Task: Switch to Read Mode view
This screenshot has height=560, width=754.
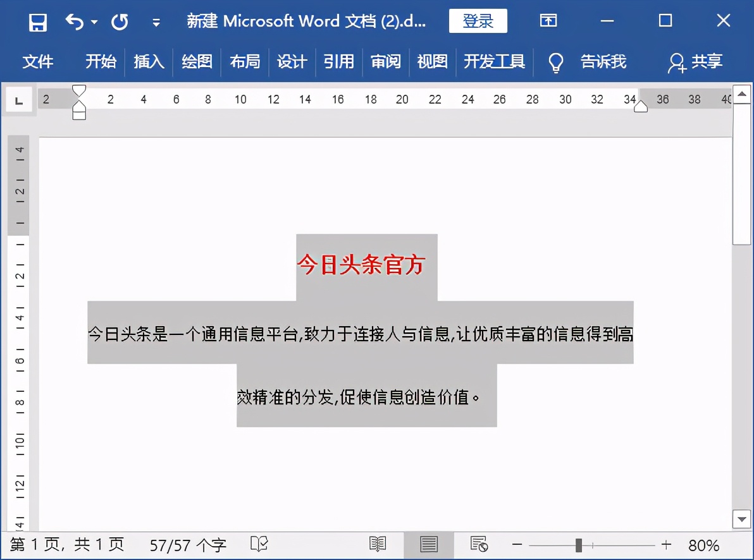Action: click(x=378, y=545)
